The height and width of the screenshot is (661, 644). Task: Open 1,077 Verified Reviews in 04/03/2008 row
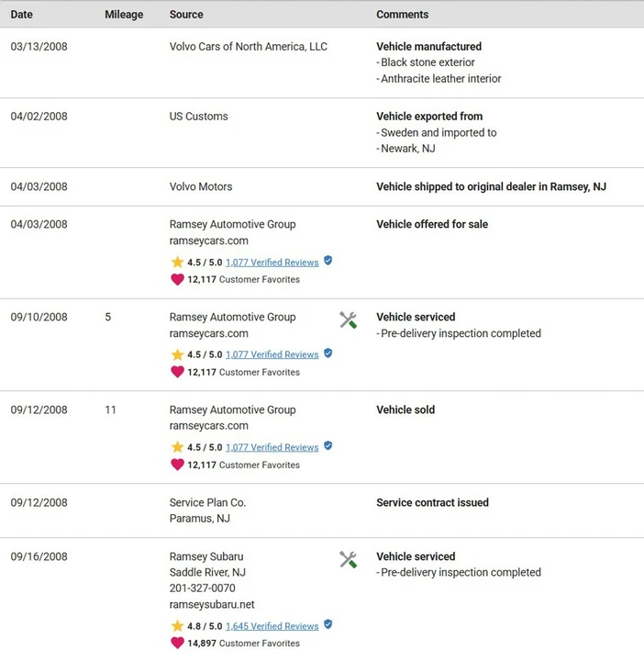pos(272,263)
